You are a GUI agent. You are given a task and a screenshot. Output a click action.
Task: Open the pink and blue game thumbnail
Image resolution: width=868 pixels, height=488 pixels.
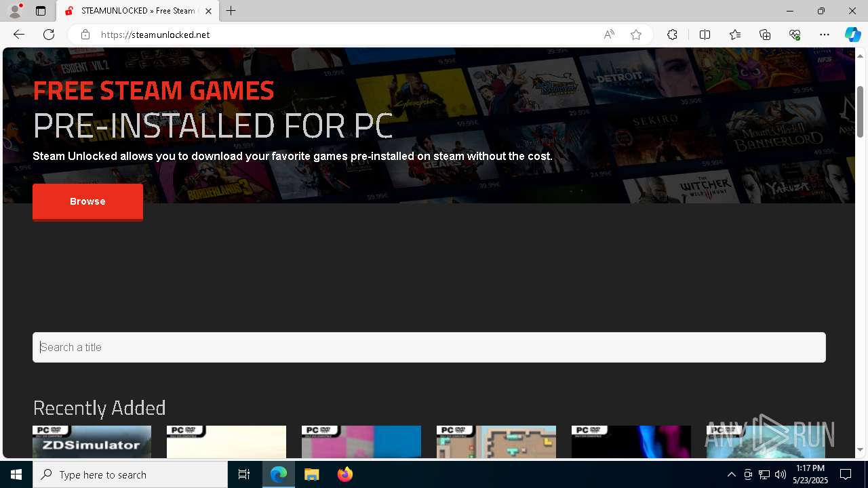(361, 442)
